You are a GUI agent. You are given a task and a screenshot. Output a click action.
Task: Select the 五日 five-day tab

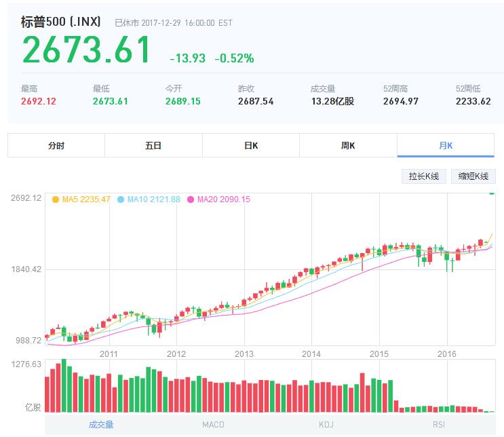(153, 146)
